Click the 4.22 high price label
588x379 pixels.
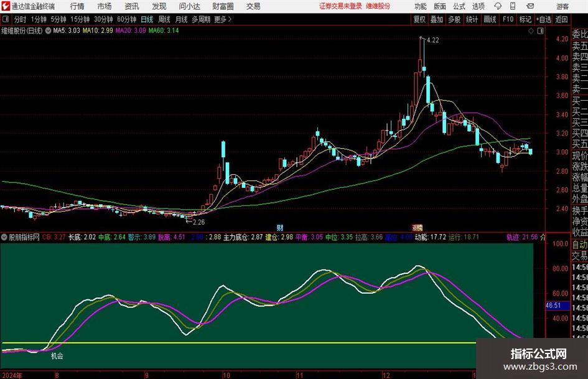point(432,40)
